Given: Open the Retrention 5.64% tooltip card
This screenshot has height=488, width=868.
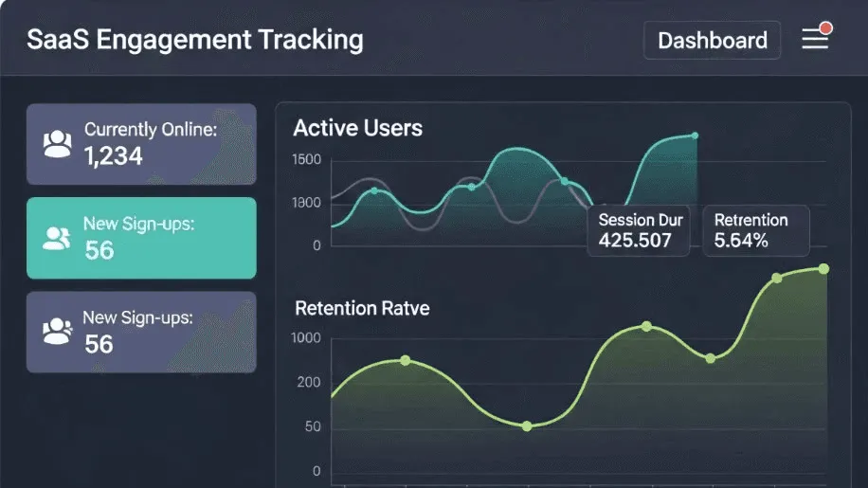Looking at the screenshot, I should (755, 230).
